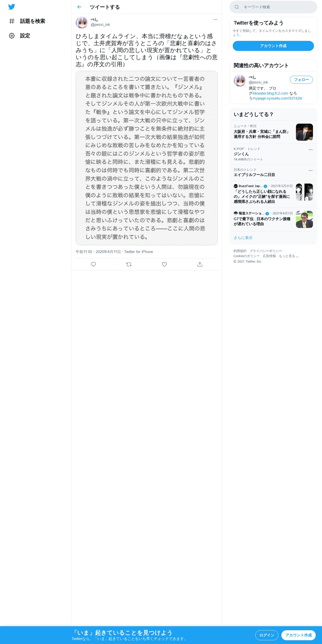This screenshot has width=322, height=644.
Task: Open the さらに表示 link
Action: 243,238
